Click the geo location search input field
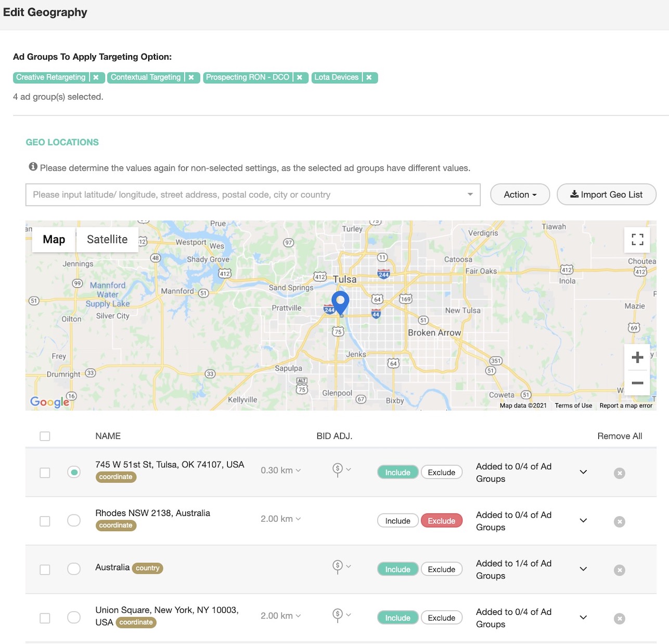The height and width of the screenshot is (644, 669). pyautogui.click(x=245, y=195)
